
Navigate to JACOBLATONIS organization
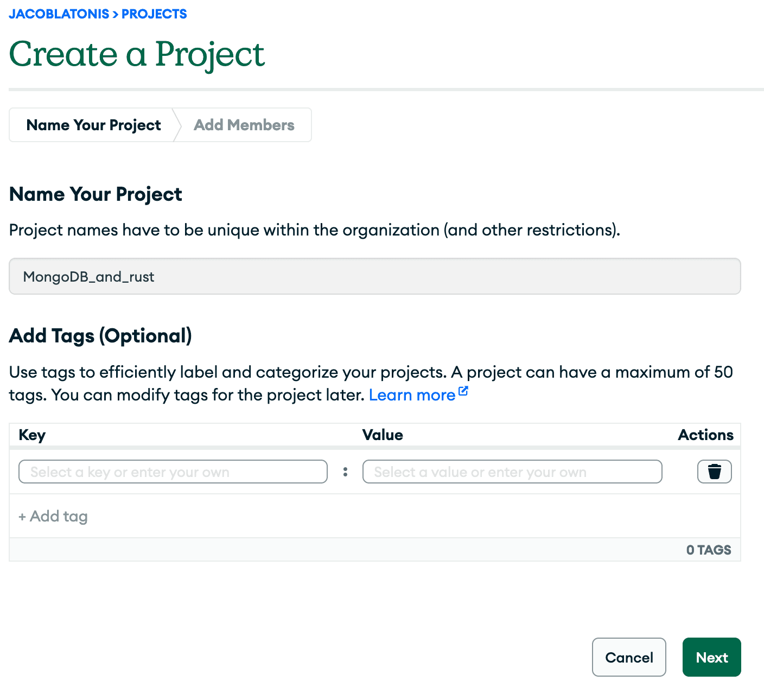coord(59,14)
